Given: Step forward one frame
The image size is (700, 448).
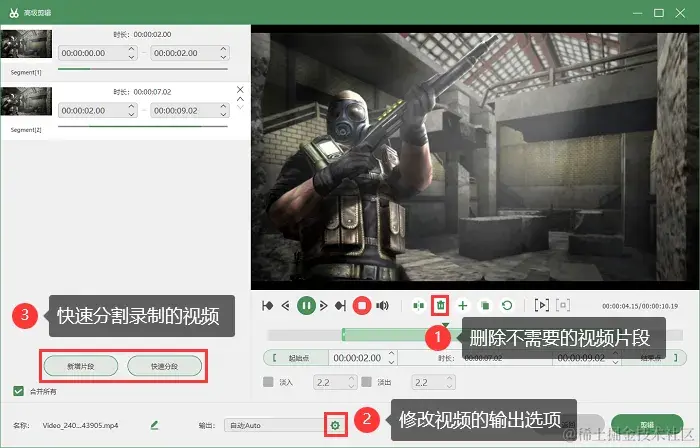Looking at the screenshot, I should click(324, 306).
